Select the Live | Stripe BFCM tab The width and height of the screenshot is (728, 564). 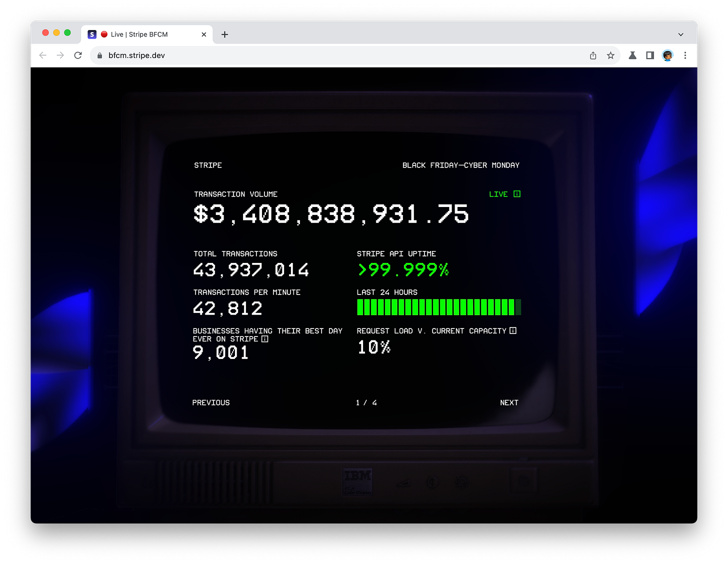[147, 34]
